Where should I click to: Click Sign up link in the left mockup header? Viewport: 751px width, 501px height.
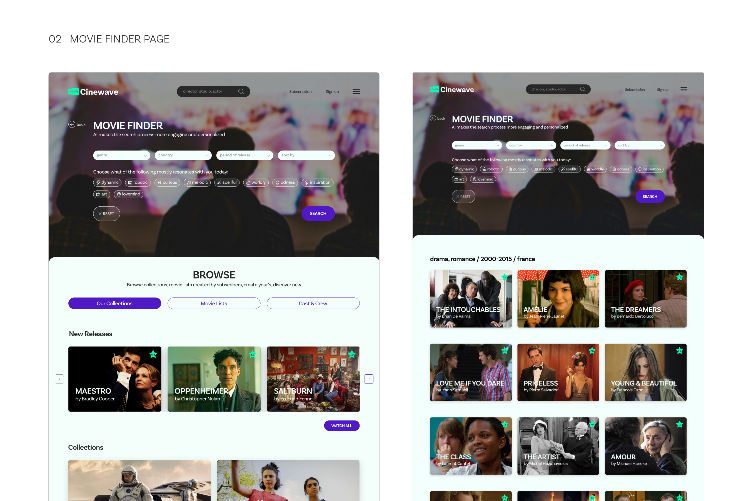pos(332,91)
